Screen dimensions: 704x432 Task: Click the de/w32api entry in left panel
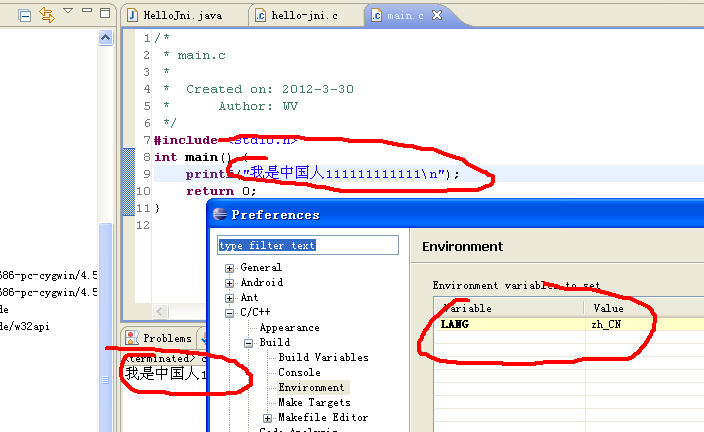pos(25,326)
